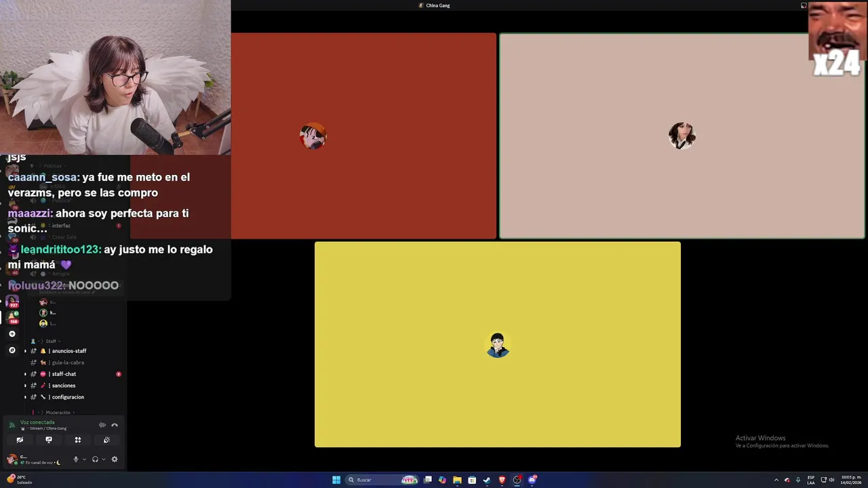This screenshot has width=868, height=488.
Task: Open the discover servers compass icon
Action: (x=12, y=350)
